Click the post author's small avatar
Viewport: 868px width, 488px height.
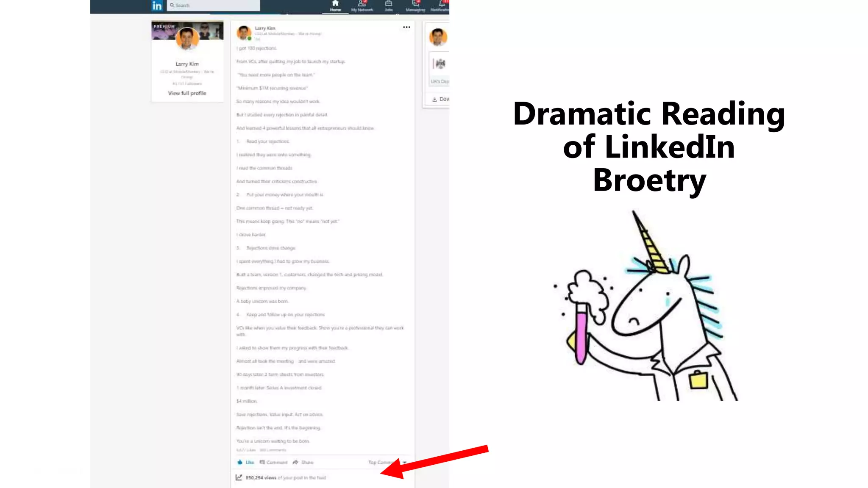(x=244, y=33)
